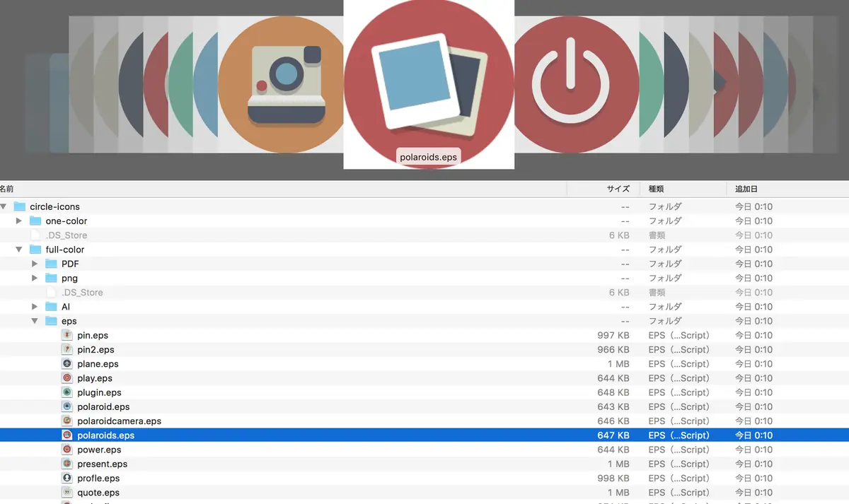Expand the png folder triangle
This screenshot has width=849, height=504.
coord(35,278)
